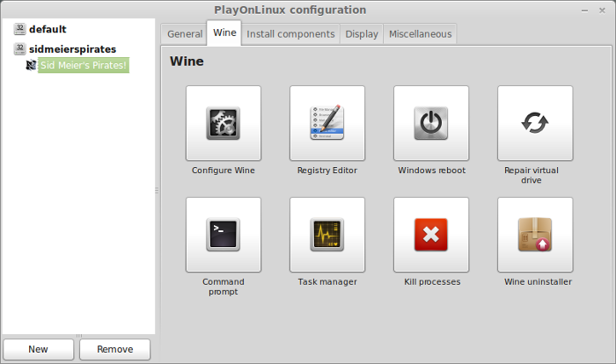Click the Task manager label
Image resolution: width=616 pixels, height=364 pixels.
coord(327,282)
